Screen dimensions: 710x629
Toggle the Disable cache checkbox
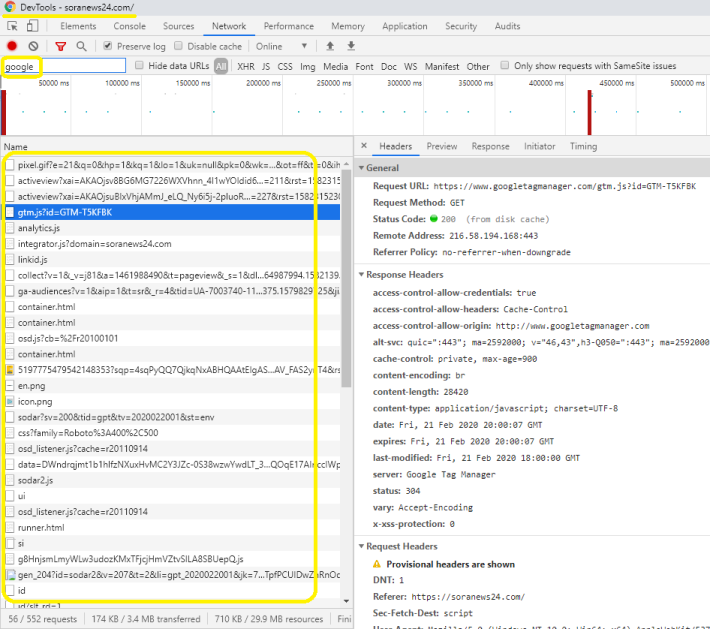[178, 46]
